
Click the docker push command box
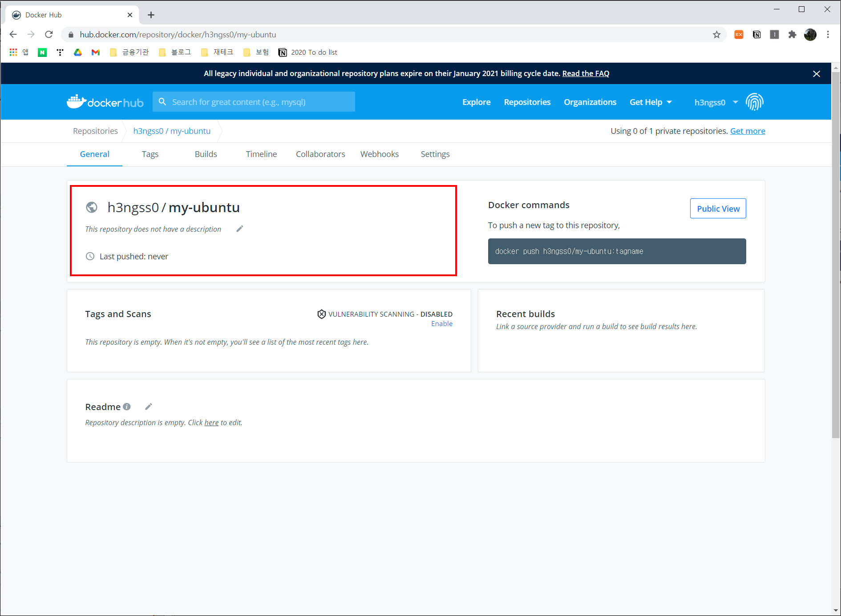coord(617,251)
